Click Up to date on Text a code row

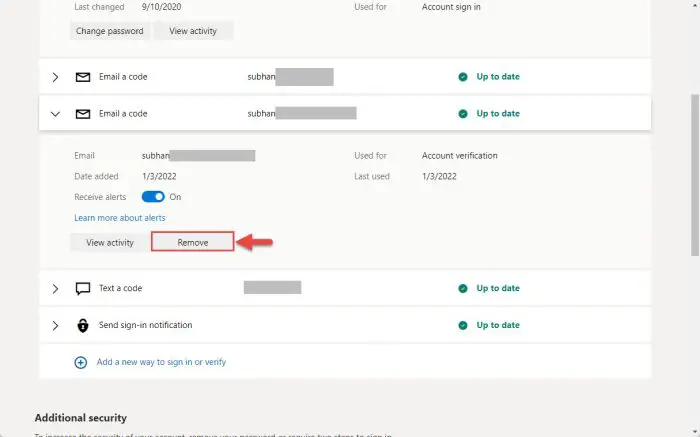[x=498, y=288]
